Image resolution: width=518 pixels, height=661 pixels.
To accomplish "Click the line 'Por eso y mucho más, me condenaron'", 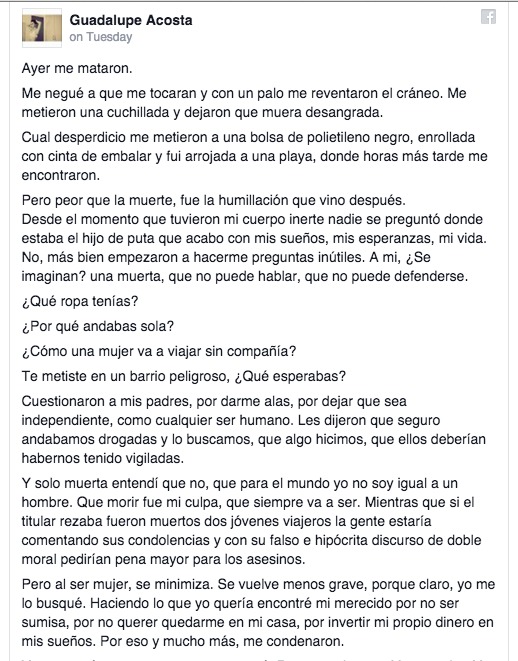I will point(222,641).
